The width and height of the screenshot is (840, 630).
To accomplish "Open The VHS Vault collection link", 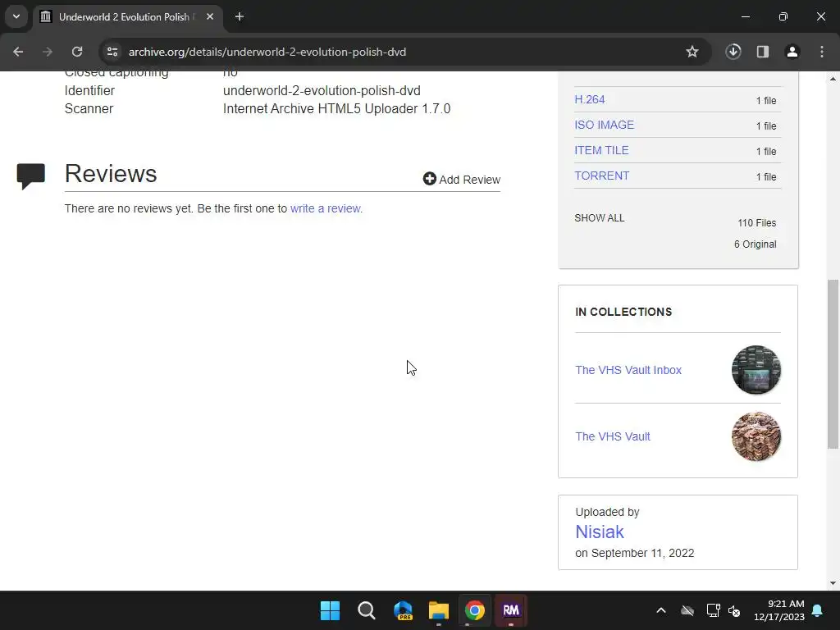I will (613, 436).
